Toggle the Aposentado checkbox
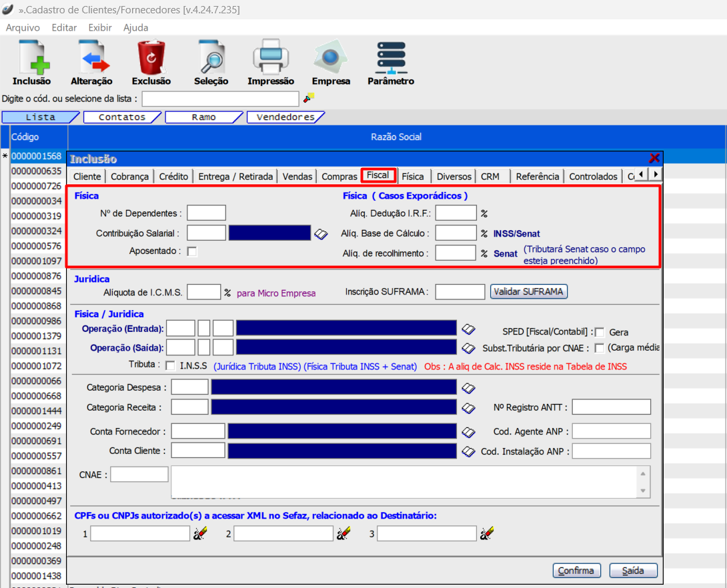727x588 pixels. pos(192,251)
